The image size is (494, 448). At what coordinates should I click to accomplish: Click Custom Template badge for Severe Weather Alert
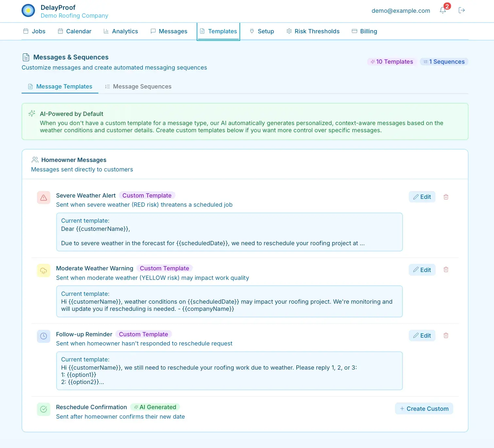147,195
